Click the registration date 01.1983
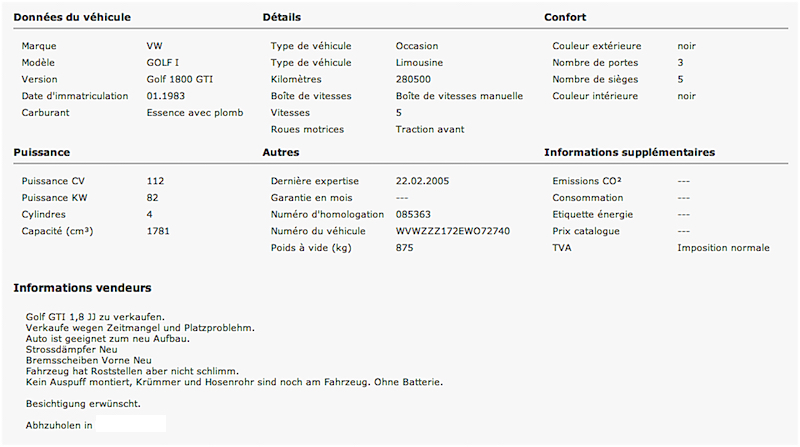This screenshot has height=447, width=800. [166, 96]
